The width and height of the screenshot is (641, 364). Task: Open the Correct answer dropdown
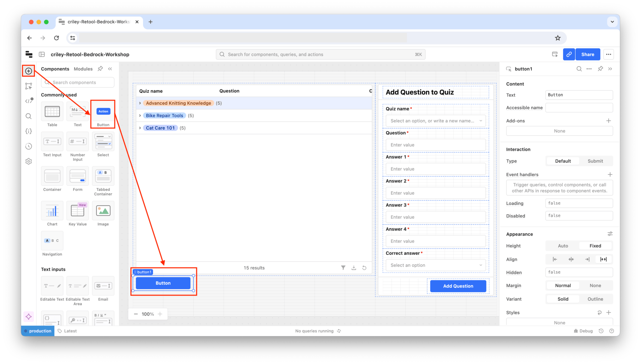coord(436,265)
